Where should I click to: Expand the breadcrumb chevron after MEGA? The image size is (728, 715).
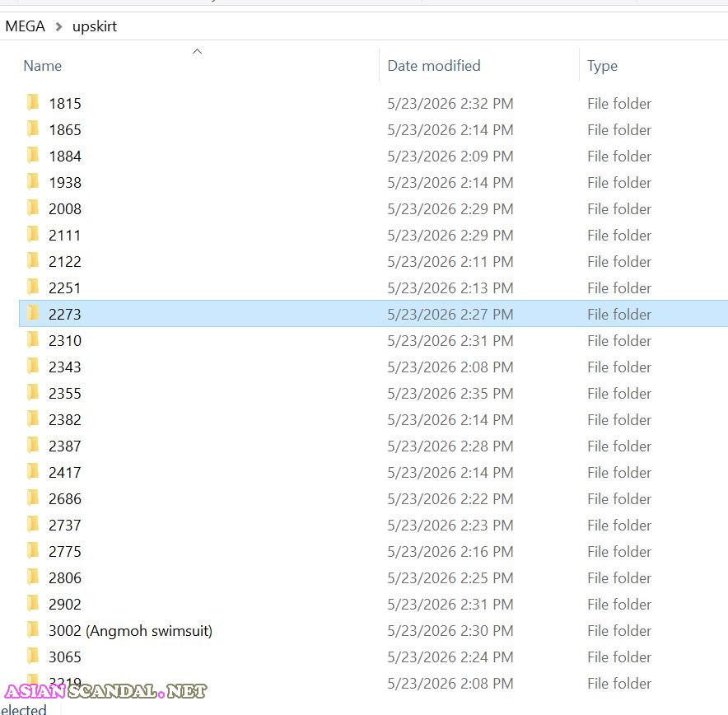tap(58, 26)
